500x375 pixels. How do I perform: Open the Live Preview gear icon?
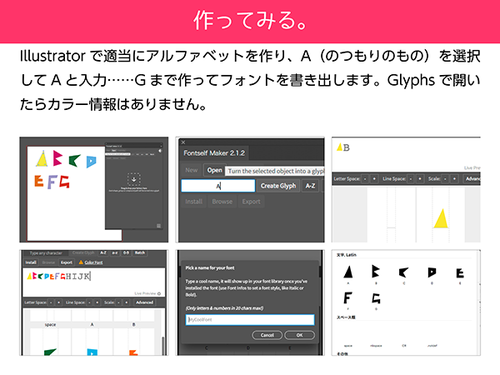[x=159, y=293]
